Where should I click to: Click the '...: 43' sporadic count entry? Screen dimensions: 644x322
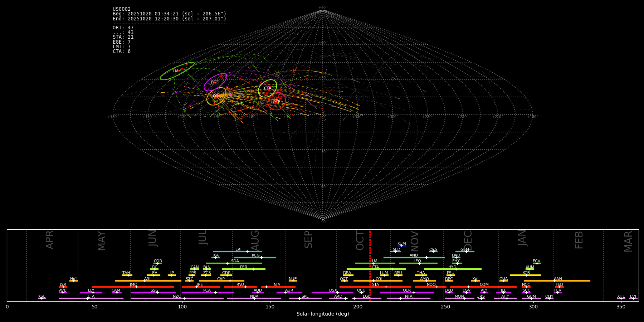pos(123,33)
